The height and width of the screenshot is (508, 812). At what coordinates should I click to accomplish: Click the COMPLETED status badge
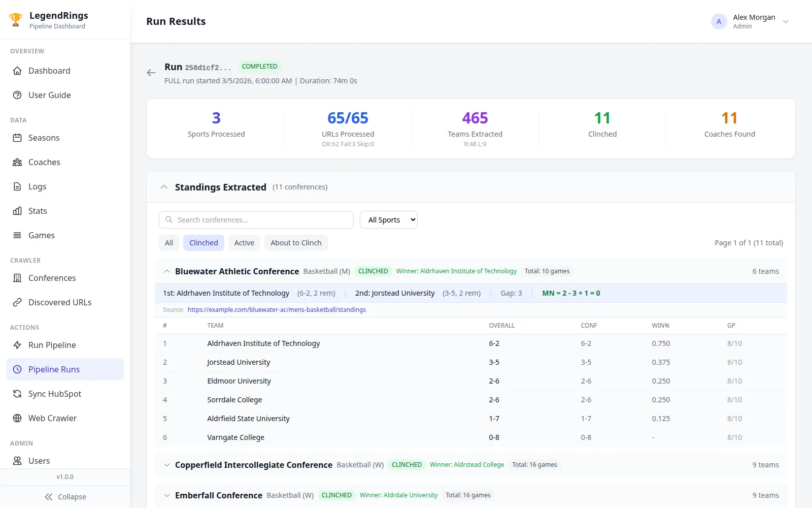(x=259, y=67)
